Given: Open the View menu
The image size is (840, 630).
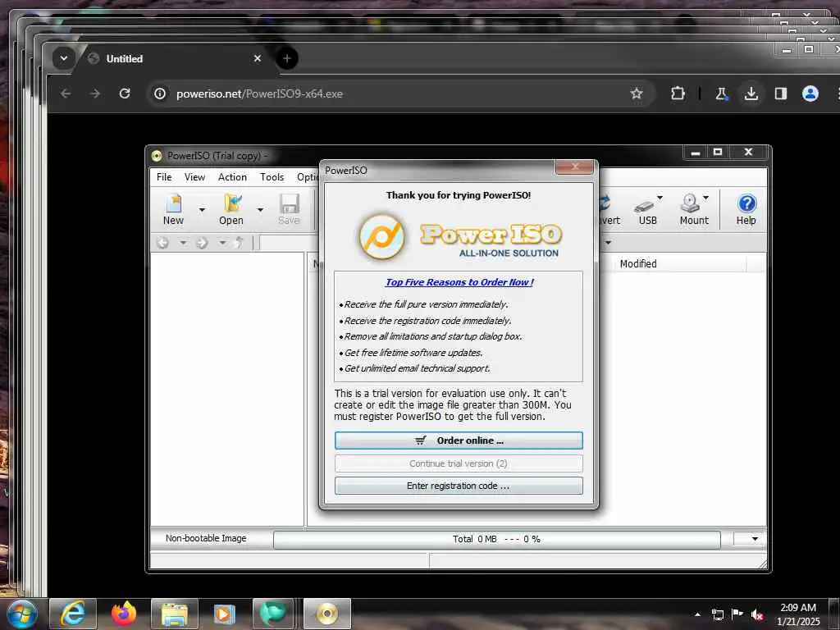Looking at the screenshot, I should coord(194,177).
